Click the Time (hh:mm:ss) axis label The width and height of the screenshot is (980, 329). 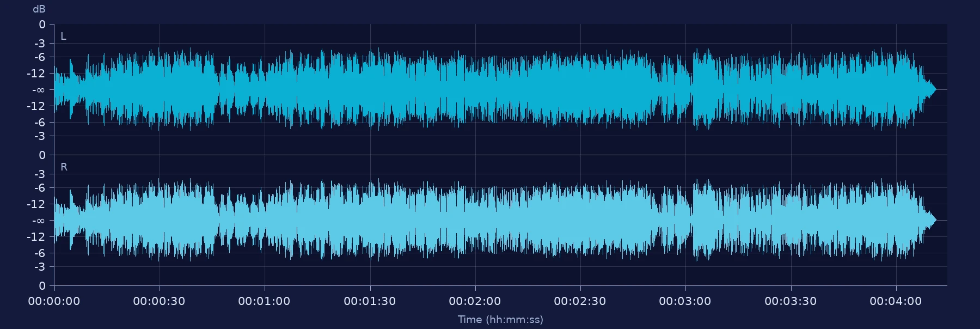[500, 320]
